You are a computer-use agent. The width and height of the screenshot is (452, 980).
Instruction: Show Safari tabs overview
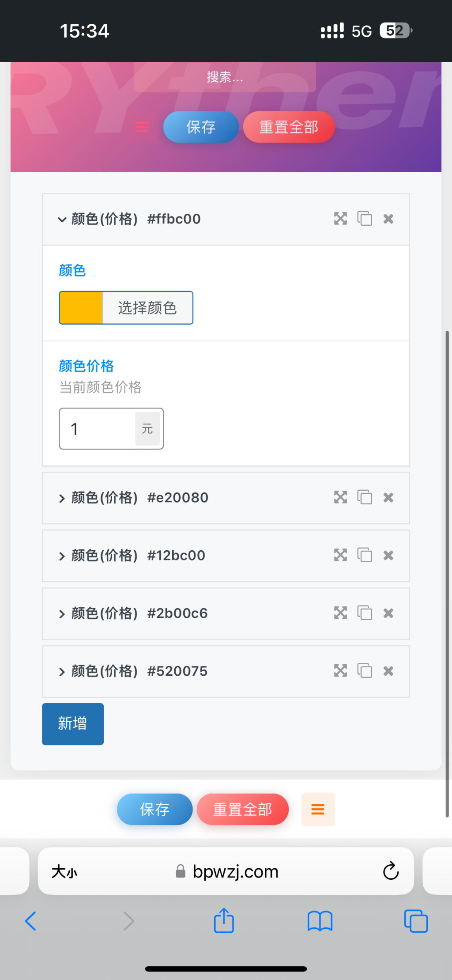point(416,921)
